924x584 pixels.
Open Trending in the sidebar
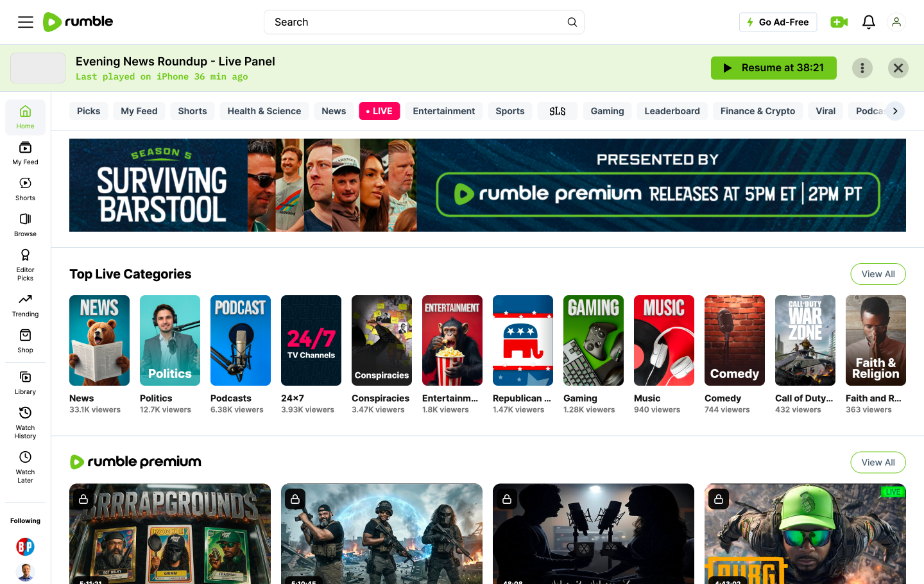coord(25,305)
